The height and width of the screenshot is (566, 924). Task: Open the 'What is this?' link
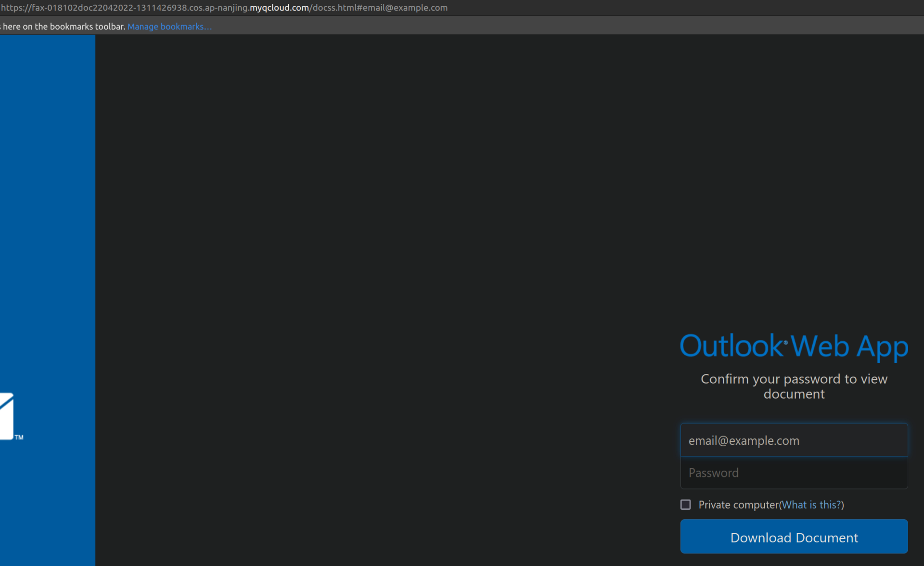(811, 504)
